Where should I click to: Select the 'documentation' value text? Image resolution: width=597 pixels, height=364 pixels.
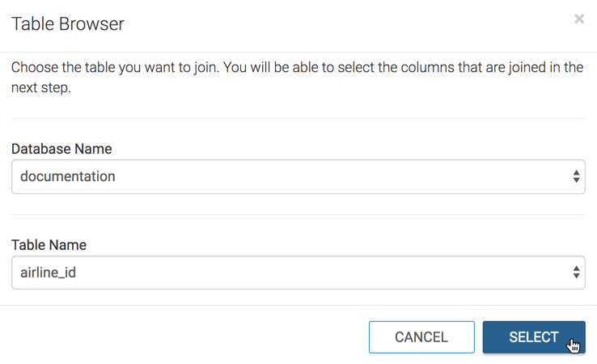68,176
